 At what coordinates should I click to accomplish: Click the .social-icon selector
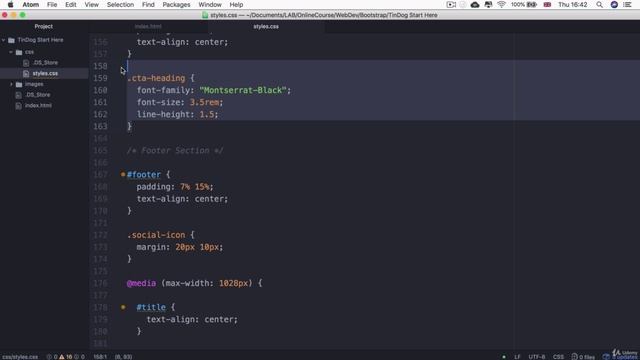click(156, 235)
